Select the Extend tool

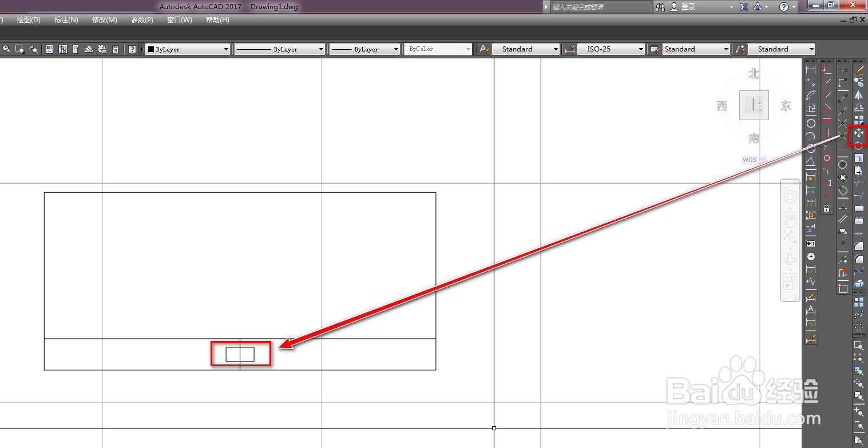coord(859,195)
